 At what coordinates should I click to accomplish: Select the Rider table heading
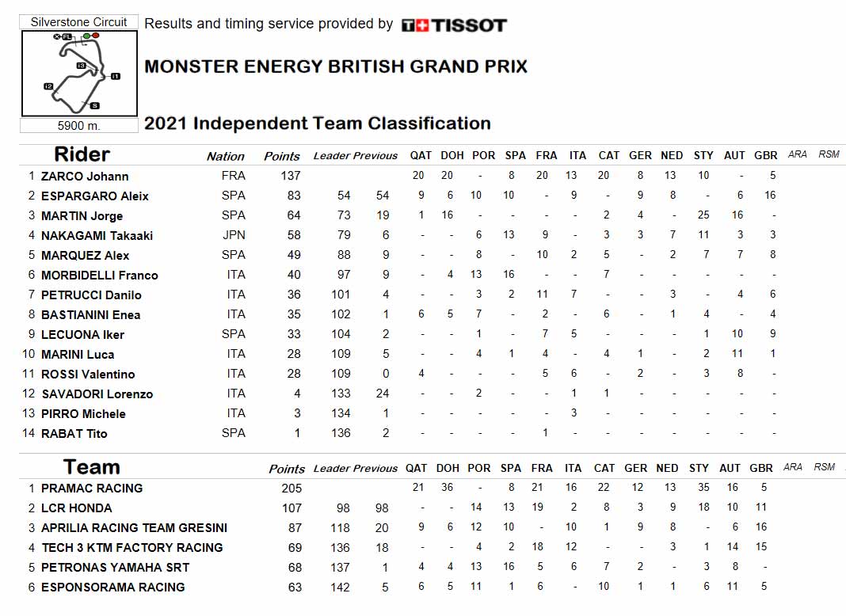82,154
